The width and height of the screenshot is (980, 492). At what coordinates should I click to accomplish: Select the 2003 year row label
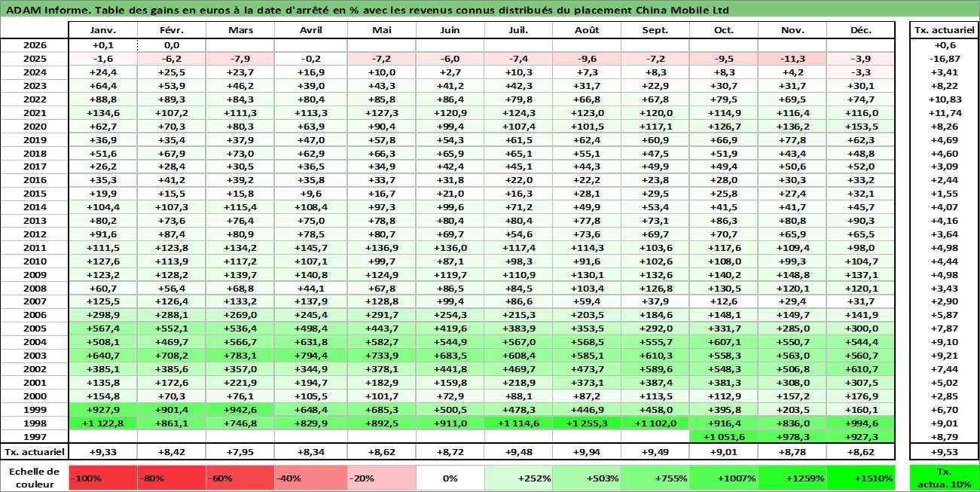tap(34, 355)
